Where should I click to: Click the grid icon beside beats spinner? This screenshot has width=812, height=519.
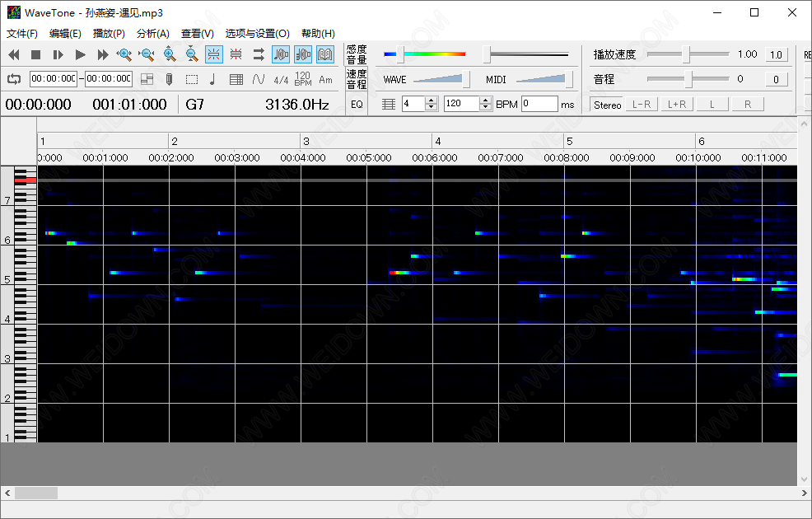(x=389, y=104)
